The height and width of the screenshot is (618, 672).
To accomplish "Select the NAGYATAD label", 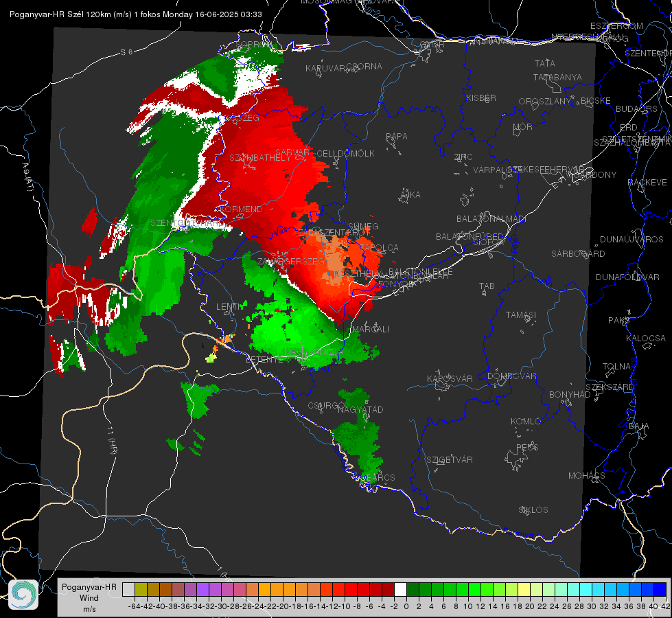I will (x=360, y=409).
